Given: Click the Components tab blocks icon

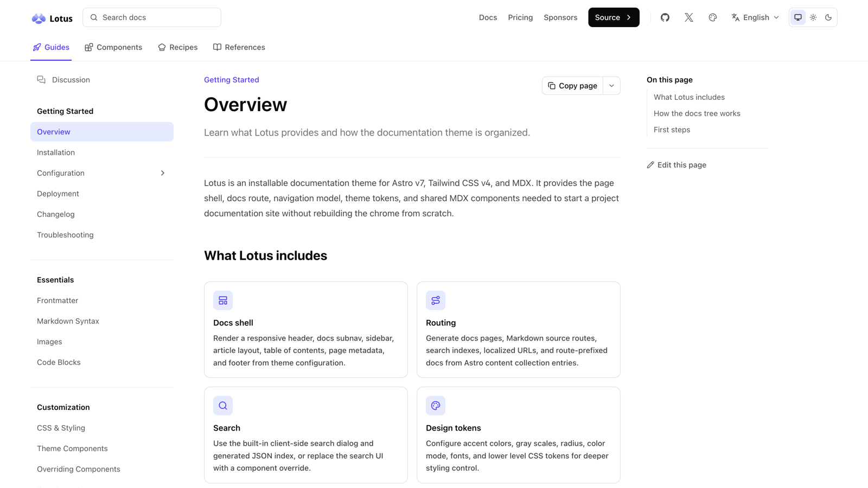Looking at the screenshot, I should 89,47.
